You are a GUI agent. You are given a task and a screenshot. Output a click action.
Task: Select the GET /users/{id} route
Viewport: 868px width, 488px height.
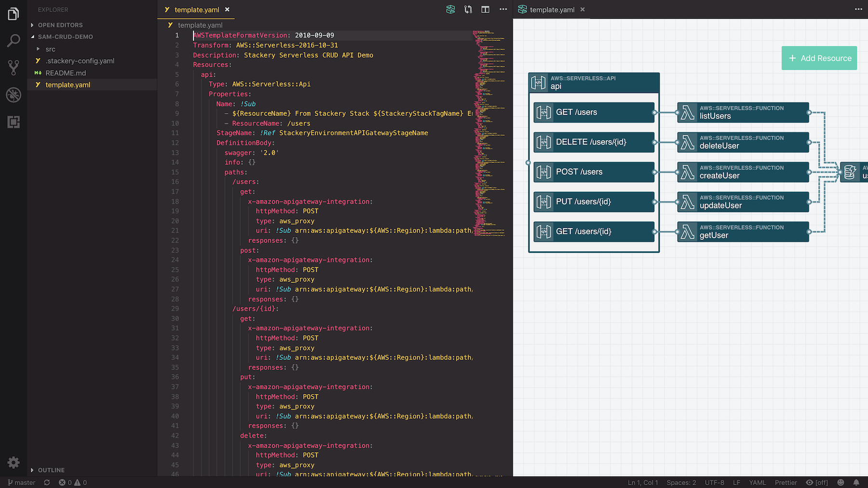click(594, 232)
